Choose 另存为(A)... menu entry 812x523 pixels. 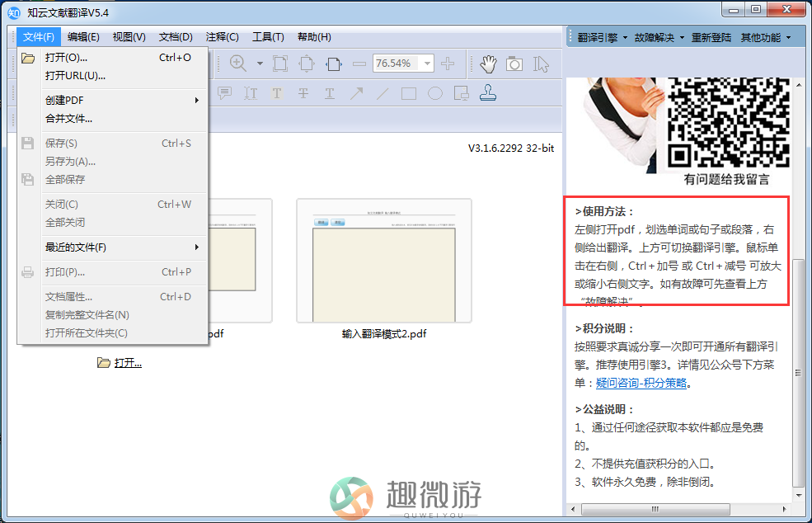(x=113, y=161)
